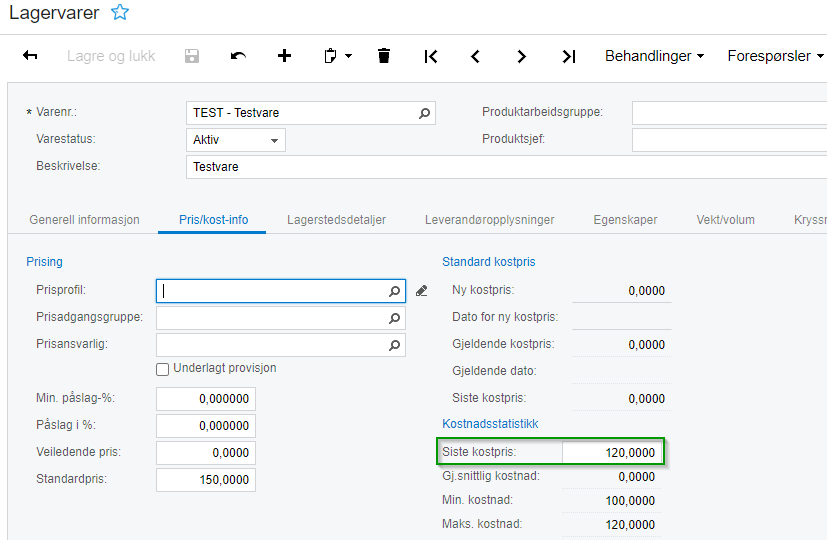The width and height of the screenshot is (827, 540).
Task: Expand the clipboard dropdown arrow
Action: click(349, 56)
